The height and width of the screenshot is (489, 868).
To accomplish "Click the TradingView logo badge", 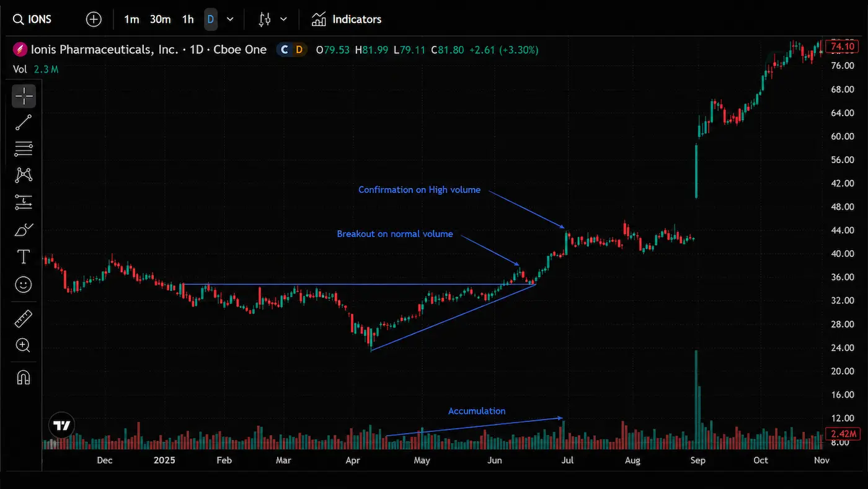I will [61, 426].
